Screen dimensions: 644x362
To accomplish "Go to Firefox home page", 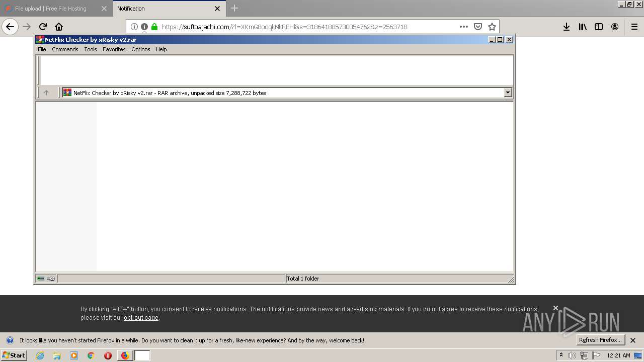I will 59,27.
